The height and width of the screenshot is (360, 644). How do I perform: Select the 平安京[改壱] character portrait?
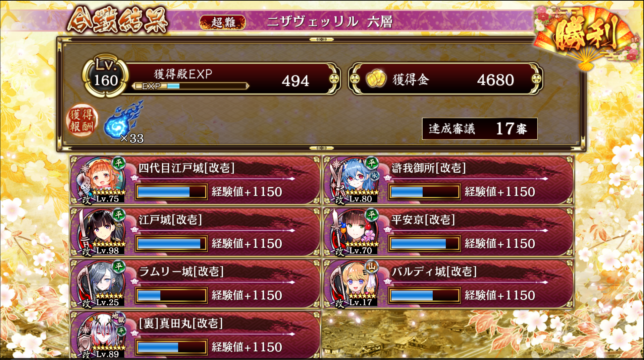pyautogui.click(x=353, y=231)
